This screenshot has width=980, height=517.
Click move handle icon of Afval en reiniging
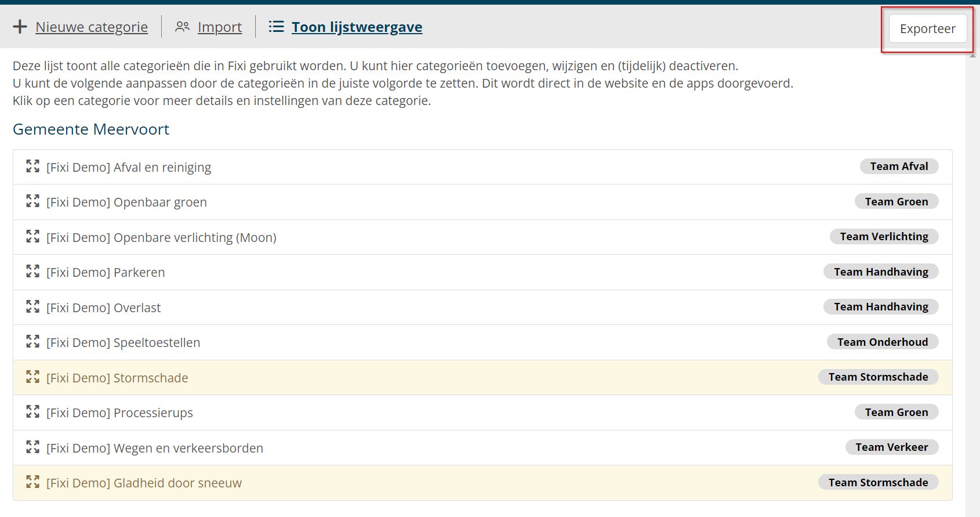click(x=33, y=167)
